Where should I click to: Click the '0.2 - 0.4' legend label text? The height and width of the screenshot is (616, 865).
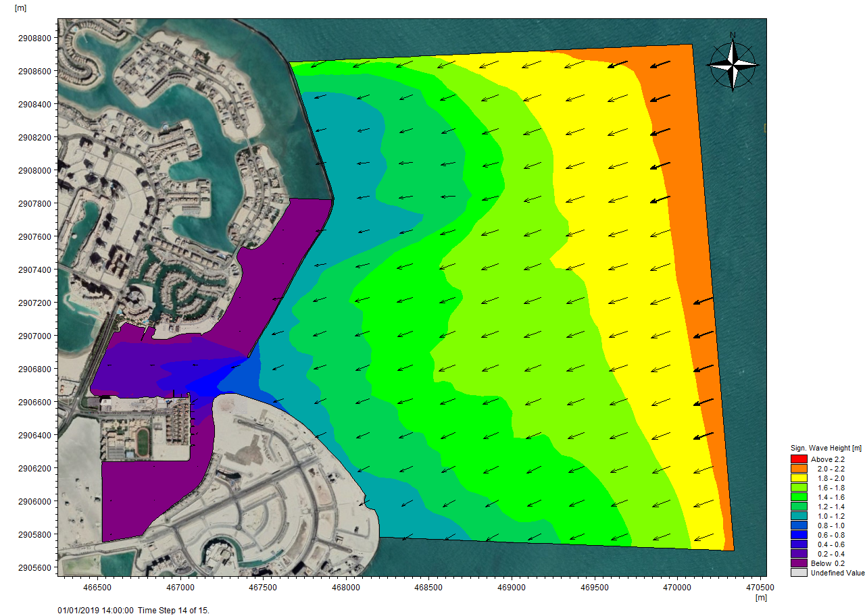[x=831, y=554]
